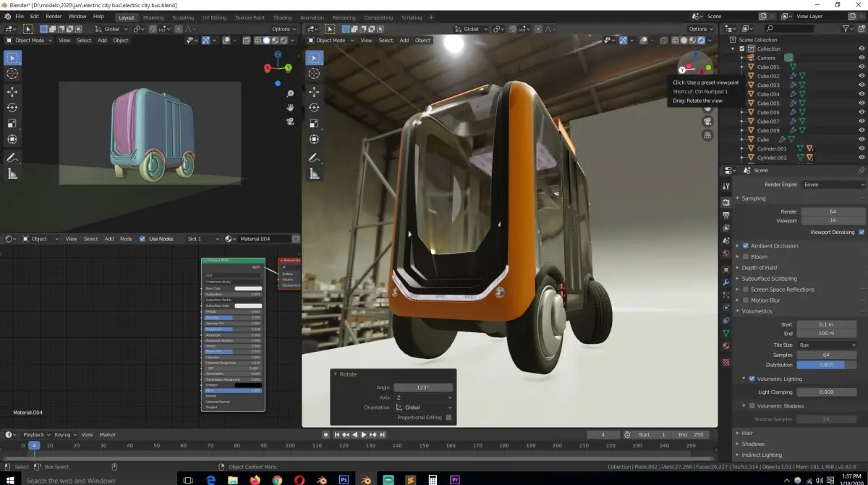Open Premiere Pro from the taskbar
Image resolution: width=868 pixels, height=485 pixels.
tap(455, 479)
